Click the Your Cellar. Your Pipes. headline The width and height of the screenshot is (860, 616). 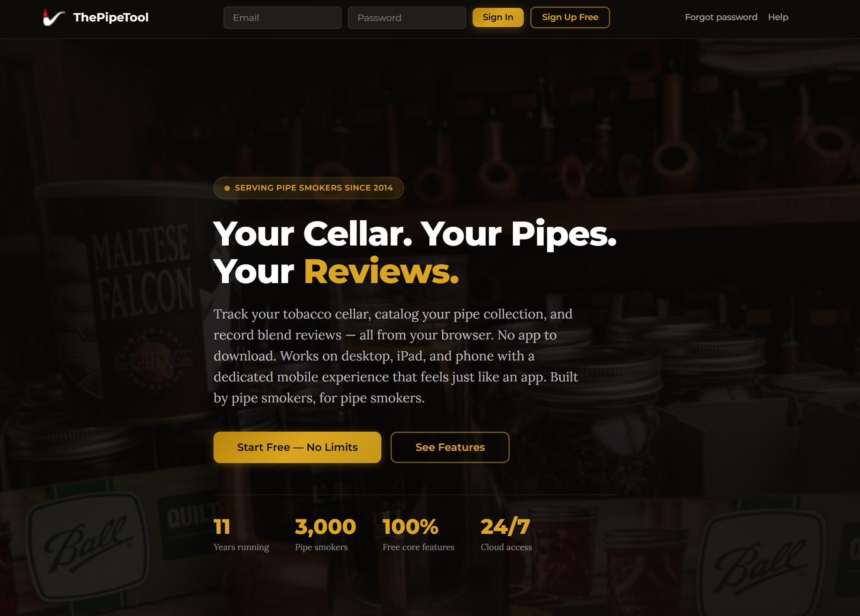click(415, 234)
